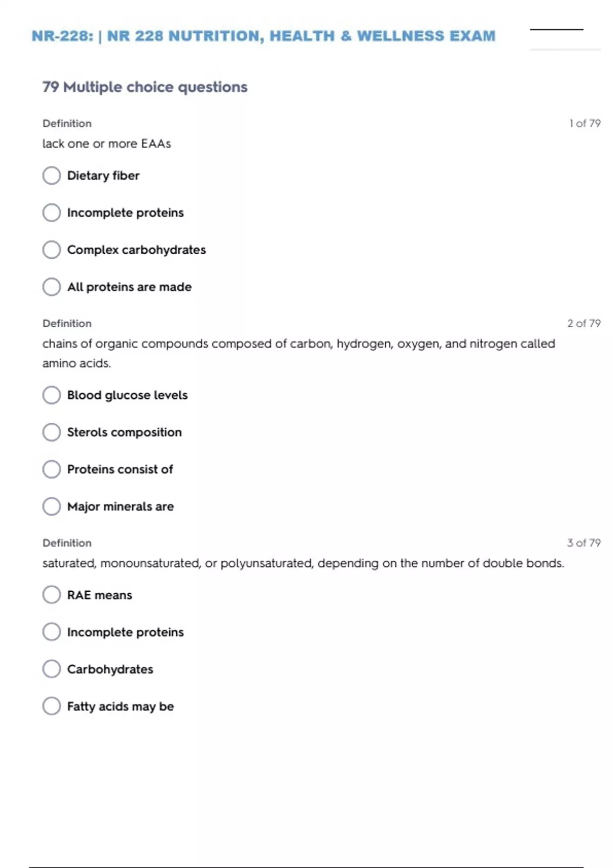Choose the 'RAE means' radio option
The height and width of the screenshot is (868, 613).
pos(52,595)
